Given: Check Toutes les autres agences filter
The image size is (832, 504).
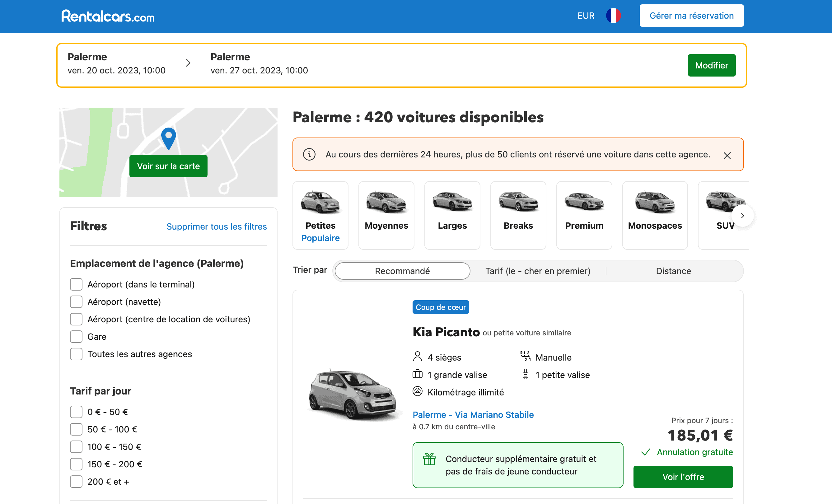Looking at the screenshot, I should [x=76, y=354].
